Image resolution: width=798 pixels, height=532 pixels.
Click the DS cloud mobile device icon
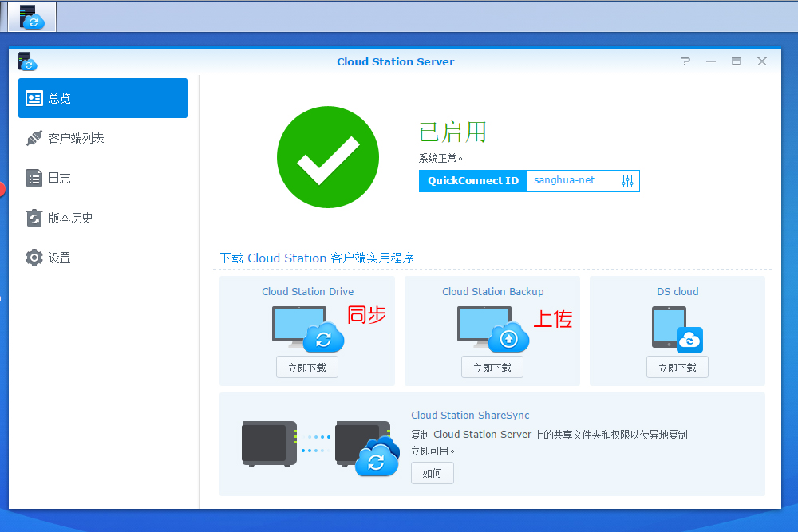(x=678, y=329)
